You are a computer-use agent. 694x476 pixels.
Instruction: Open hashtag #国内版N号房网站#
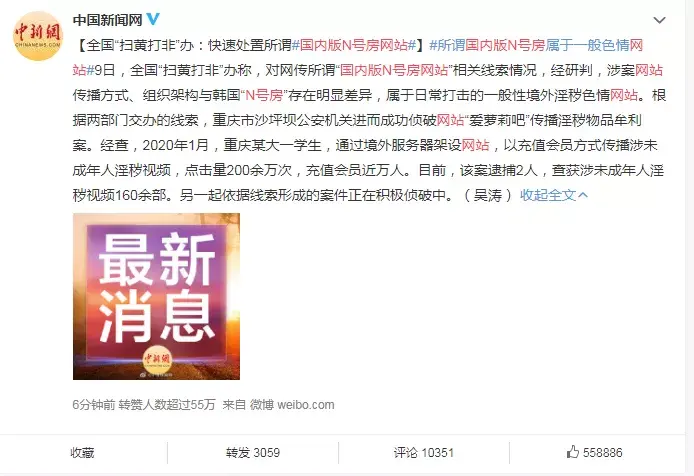tap(354, 45)
